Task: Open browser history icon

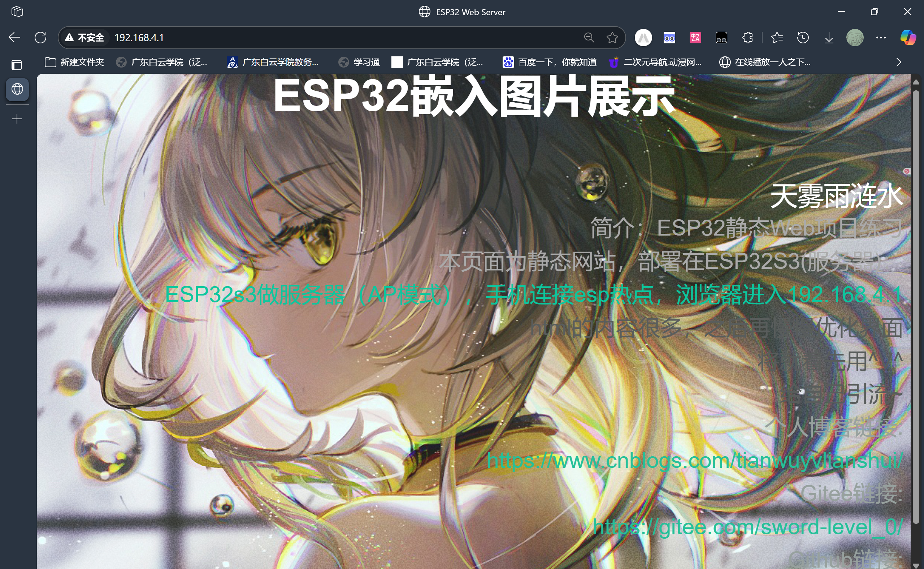Action: point(803,38)
